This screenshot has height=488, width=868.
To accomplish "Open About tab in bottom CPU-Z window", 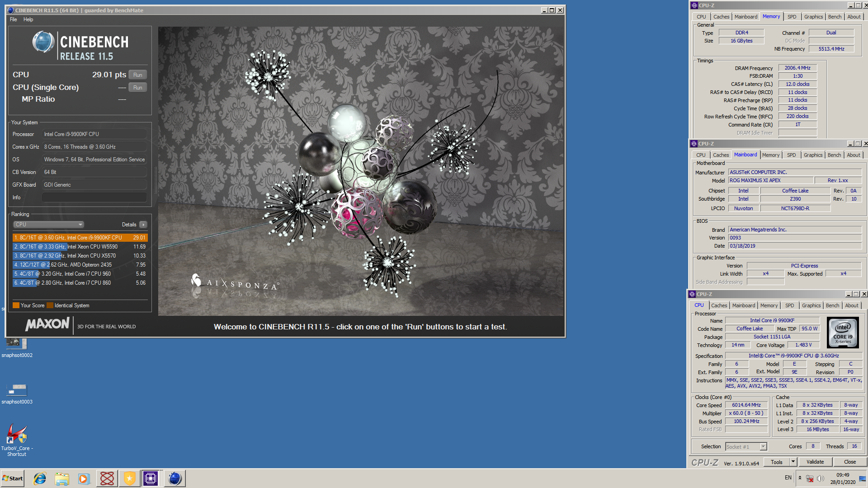I will (x=852, y=305).
